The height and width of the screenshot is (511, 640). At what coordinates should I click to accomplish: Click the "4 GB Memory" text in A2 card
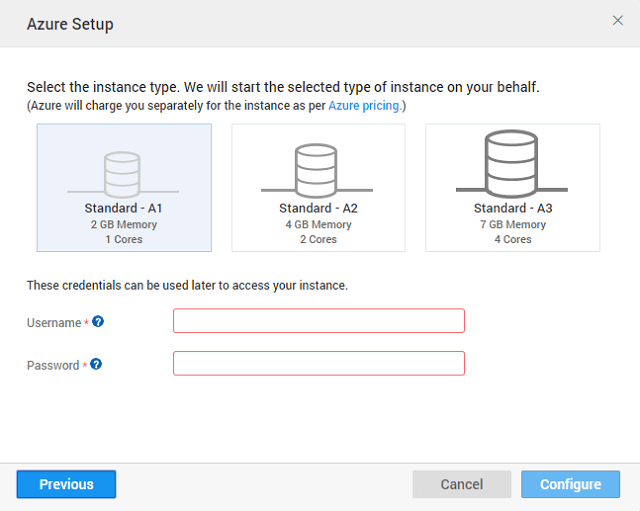click(x=318, y=225)
